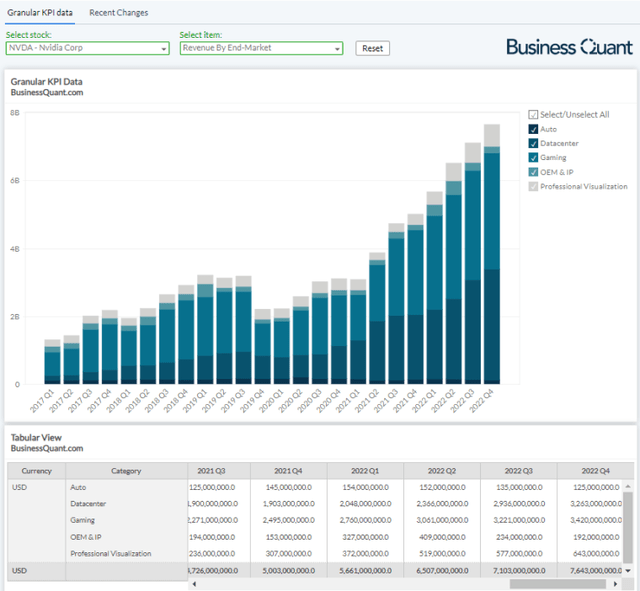640x591 pixels.
Task: Hide the Gaming series via checkbox
Action: tap(533, 157)
